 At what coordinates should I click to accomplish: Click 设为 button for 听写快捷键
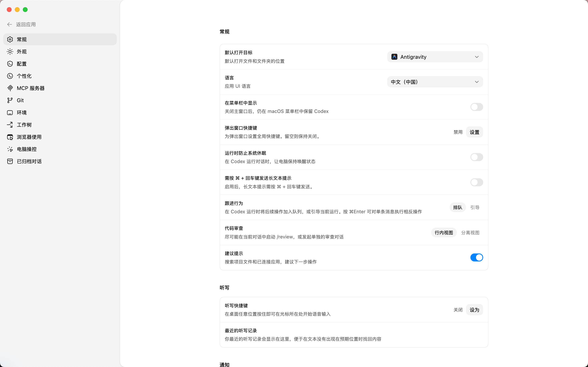(x=474, y=310)
